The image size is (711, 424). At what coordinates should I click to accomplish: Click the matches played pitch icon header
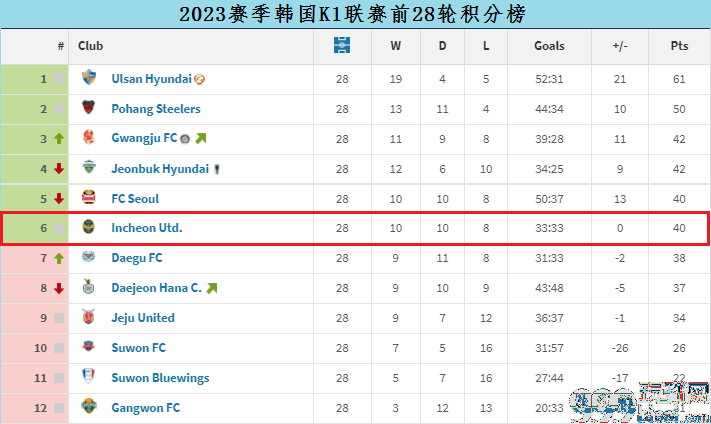tap(342, 45)
